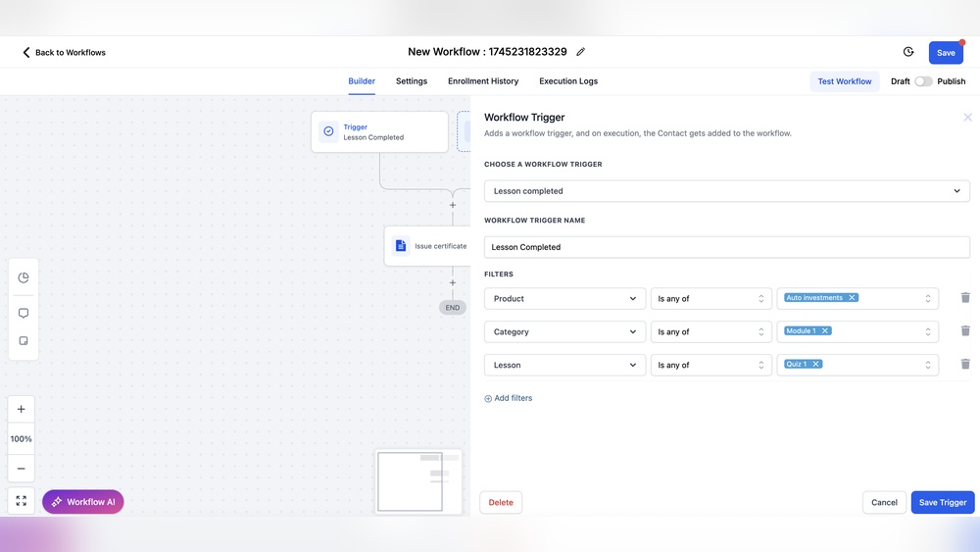
Task: Click the sticky note icon in sidebar
Action: pyautogui.click(x=24, y=341)
